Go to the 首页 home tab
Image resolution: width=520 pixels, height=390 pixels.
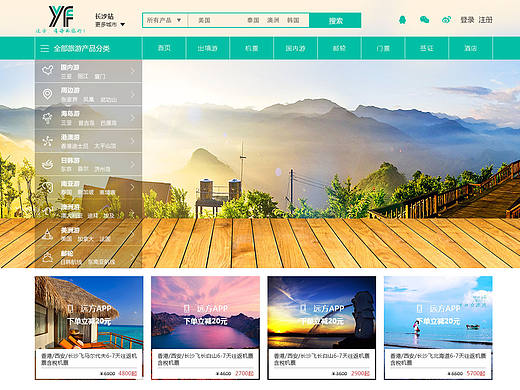164,48
